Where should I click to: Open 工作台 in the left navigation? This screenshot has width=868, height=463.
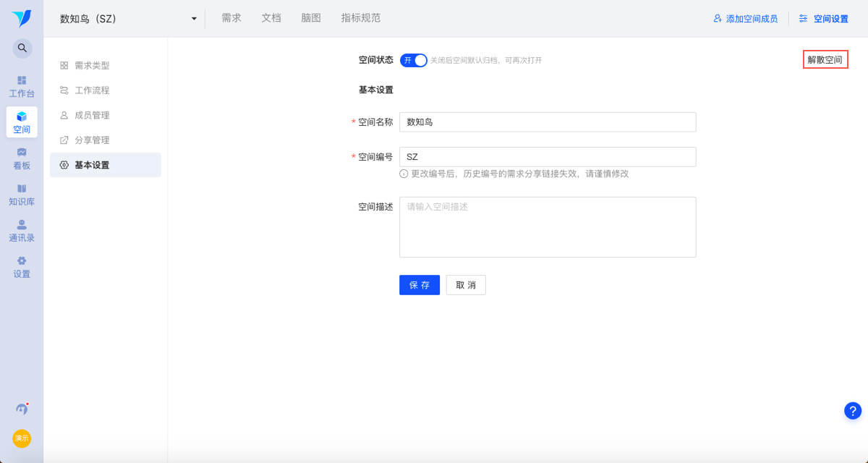coord(22,86)
